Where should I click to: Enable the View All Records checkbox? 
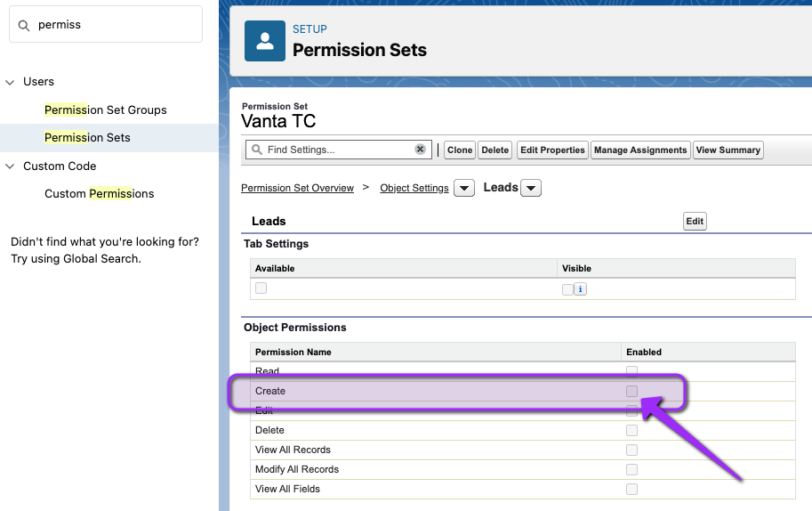(x=631, y=450)
